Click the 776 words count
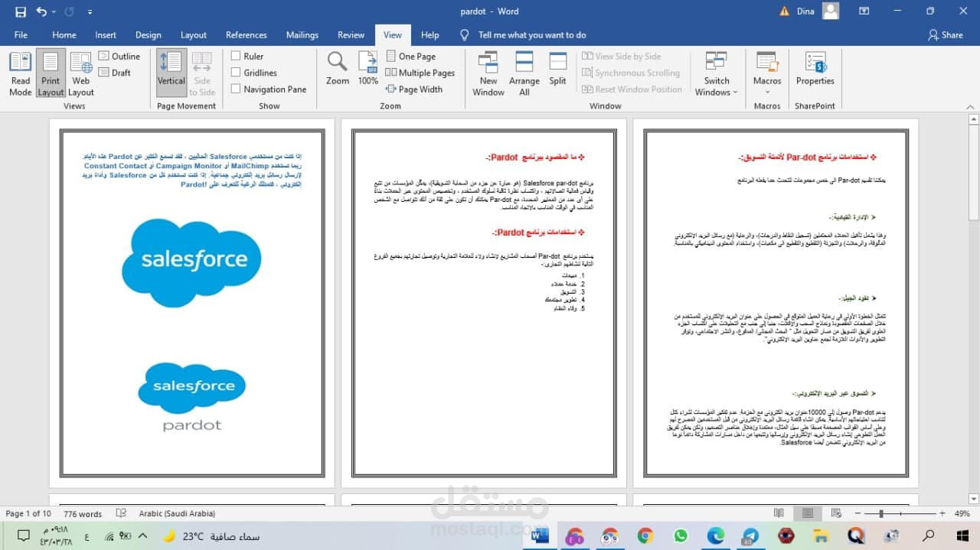 tap(83, 513)
